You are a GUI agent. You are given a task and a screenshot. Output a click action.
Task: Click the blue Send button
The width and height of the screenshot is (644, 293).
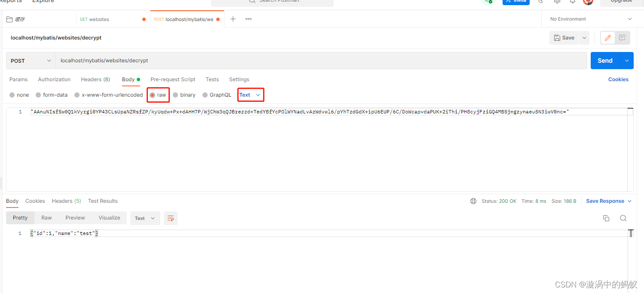605,61
